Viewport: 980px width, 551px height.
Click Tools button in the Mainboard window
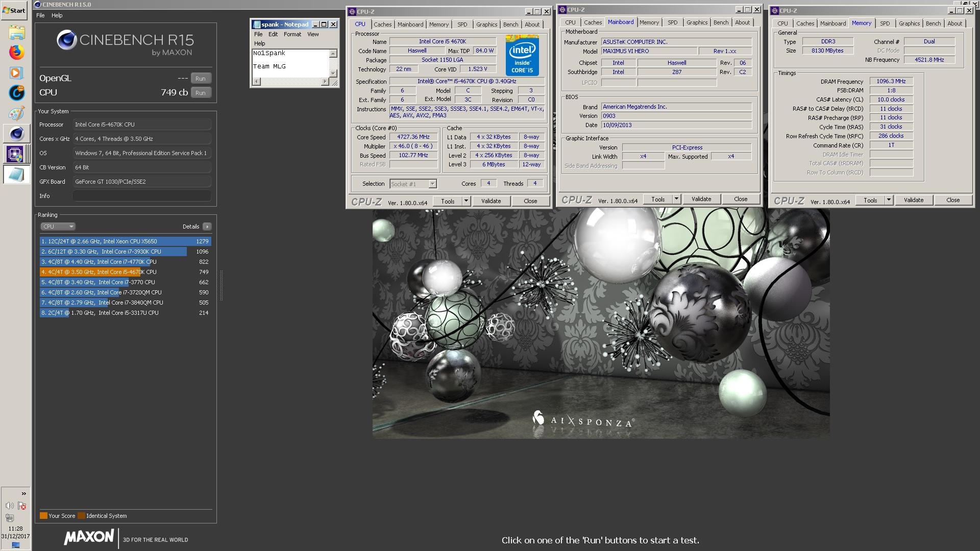(x=658, y=199)
